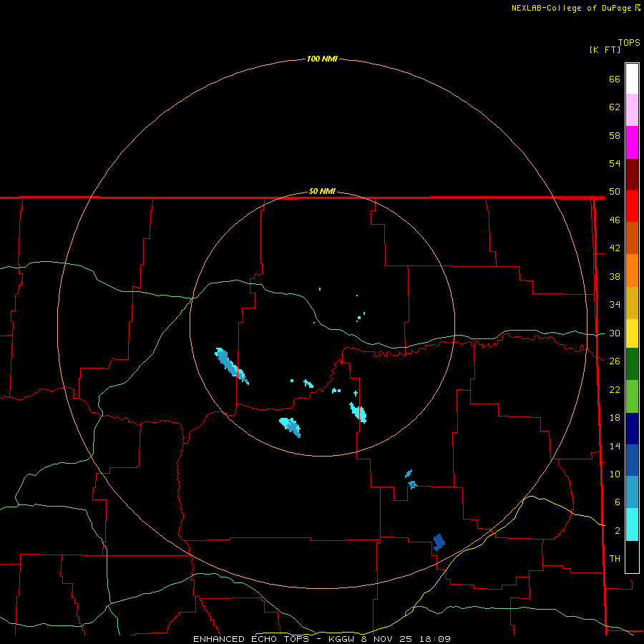Click the 18:09 timestamp in the caption
This screenshot has width=644, height=644.
[x=435, y=639]
